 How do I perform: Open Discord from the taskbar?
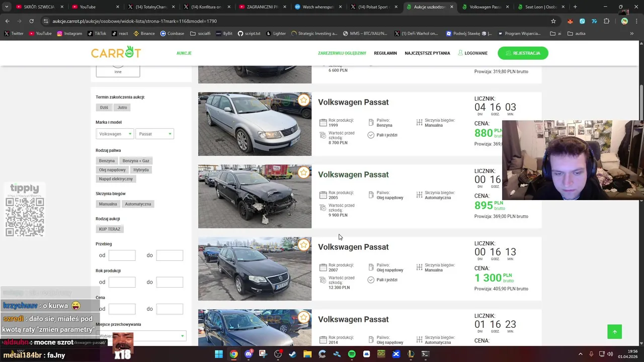tap(249, 354)
